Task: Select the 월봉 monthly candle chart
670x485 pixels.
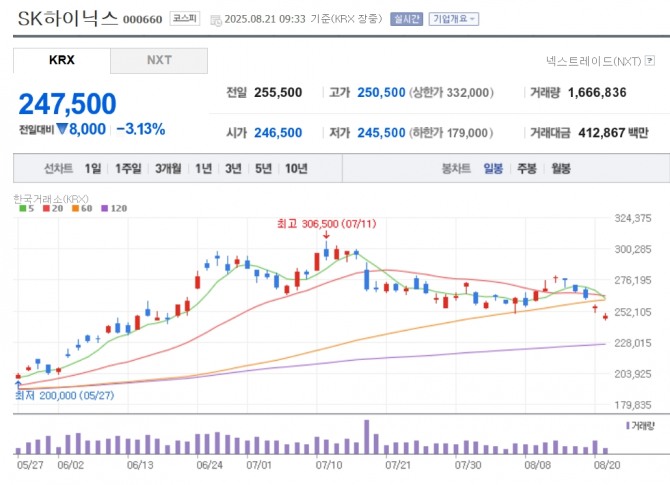Action: [x=560, y=169]
